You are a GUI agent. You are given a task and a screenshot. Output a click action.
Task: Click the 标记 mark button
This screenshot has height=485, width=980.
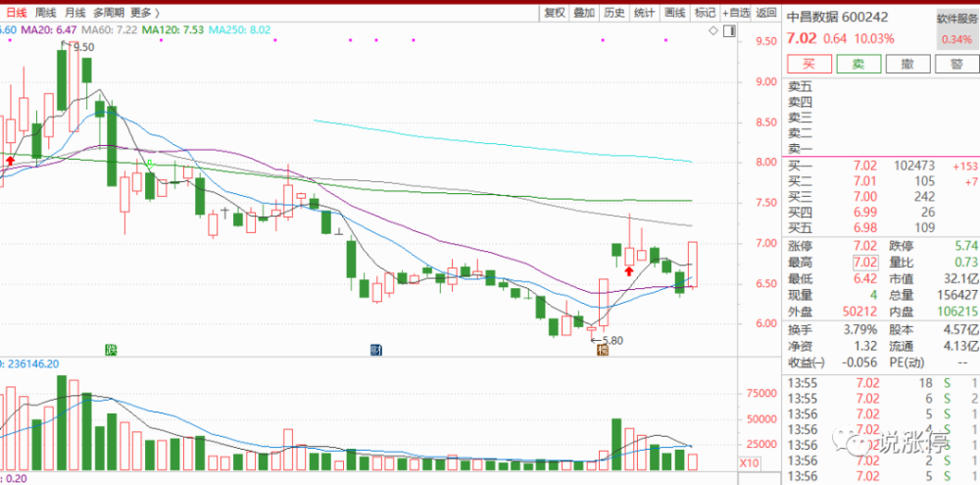click(705, 13)
